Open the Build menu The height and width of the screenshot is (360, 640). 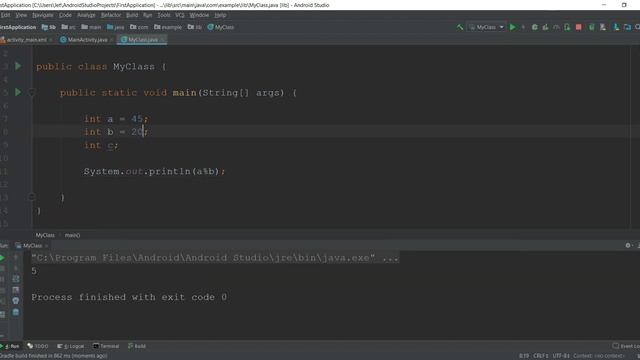click(x=132, y=15)
